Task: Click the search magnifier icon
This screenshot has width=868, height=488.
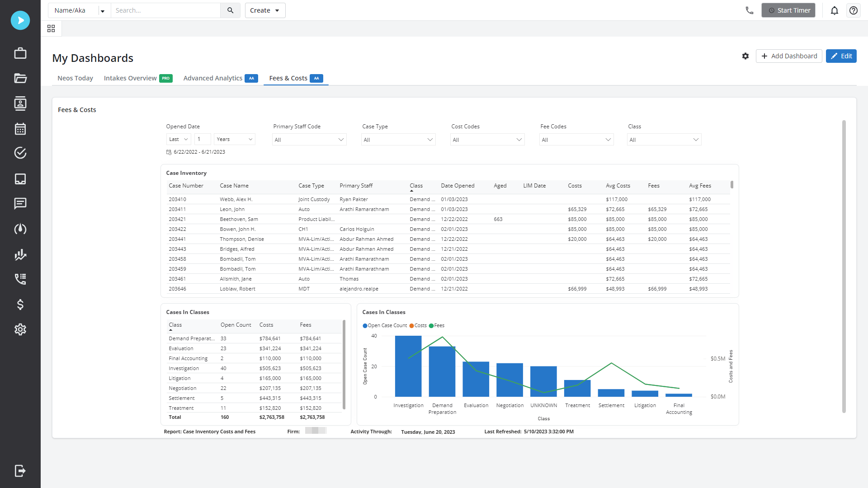Action: [x=231, y=10]
